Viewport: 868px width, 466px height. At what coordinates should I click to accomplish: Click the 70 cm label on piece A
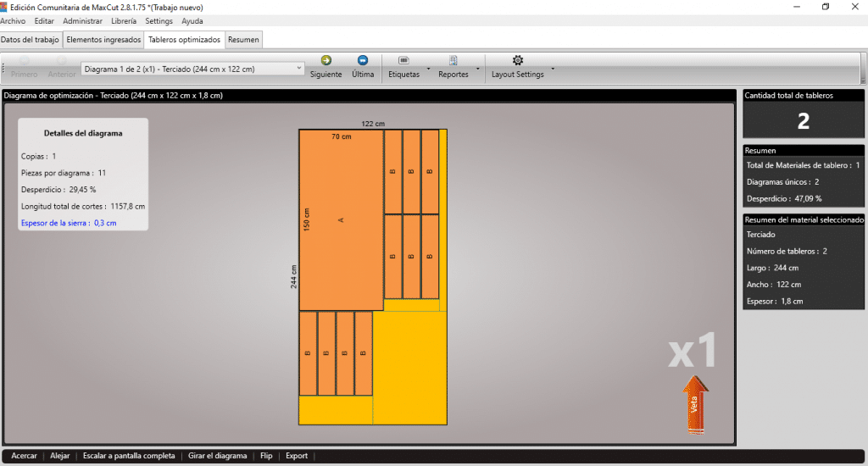coord(342,136)
